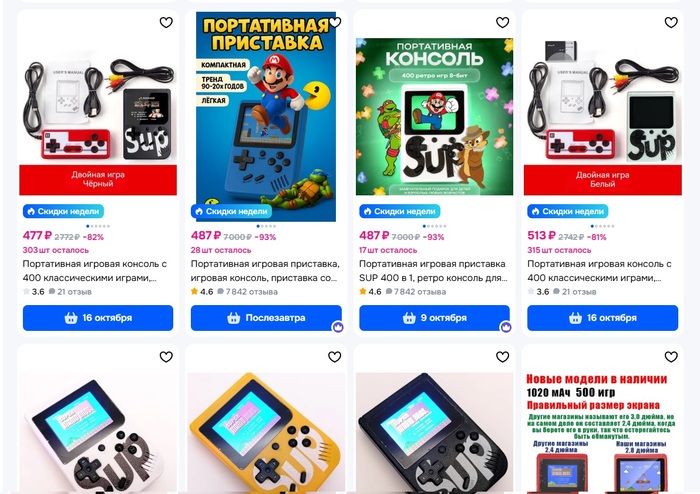Favorite the white Двойная игра console
The width and height of the screenshot is (700, 494).
671,22
